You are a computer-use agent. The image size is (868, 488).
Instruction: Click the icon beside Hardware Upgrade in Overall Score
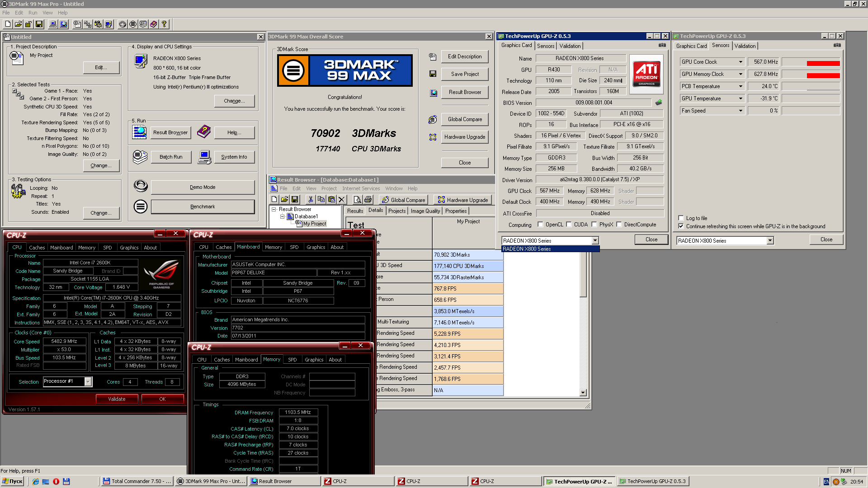(x=433, y=137)
